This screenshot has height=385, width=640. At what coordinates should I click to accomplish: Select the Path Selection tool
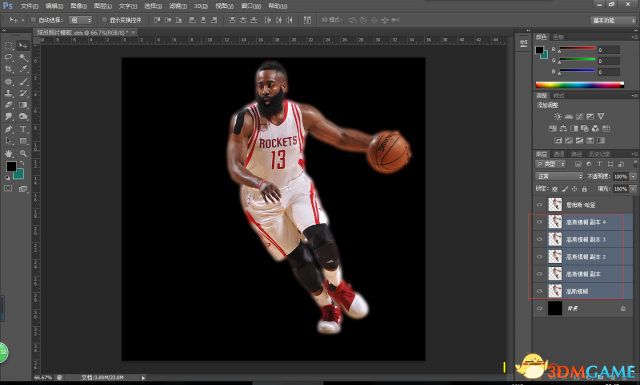pyautogui.click(x=9, y=141)
